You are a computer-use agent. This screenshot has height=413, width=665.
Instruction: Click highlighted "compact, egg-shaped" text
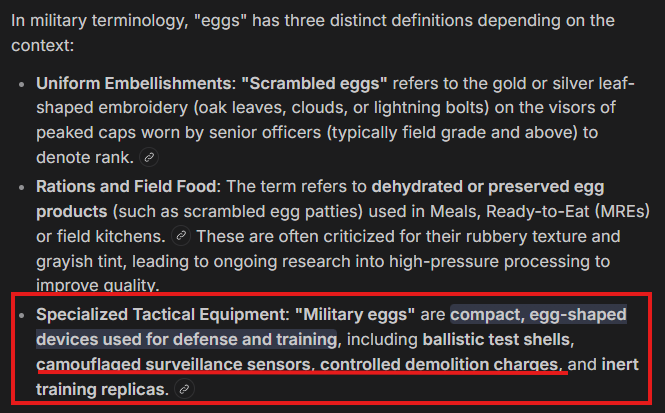point(538,315)
